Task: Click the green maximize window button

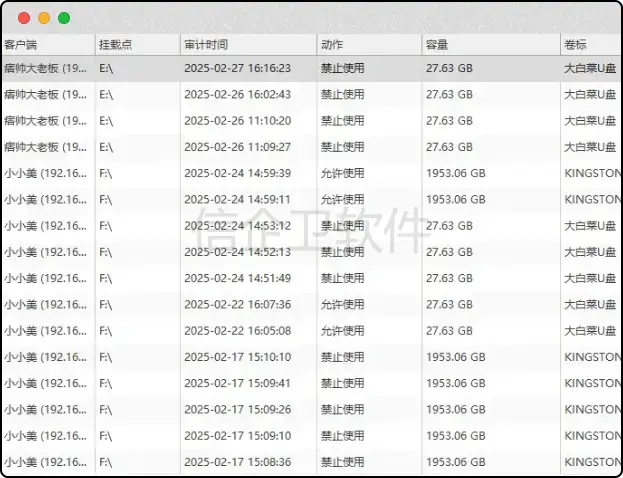Action: pyautogui.click(x=64, y=18)
